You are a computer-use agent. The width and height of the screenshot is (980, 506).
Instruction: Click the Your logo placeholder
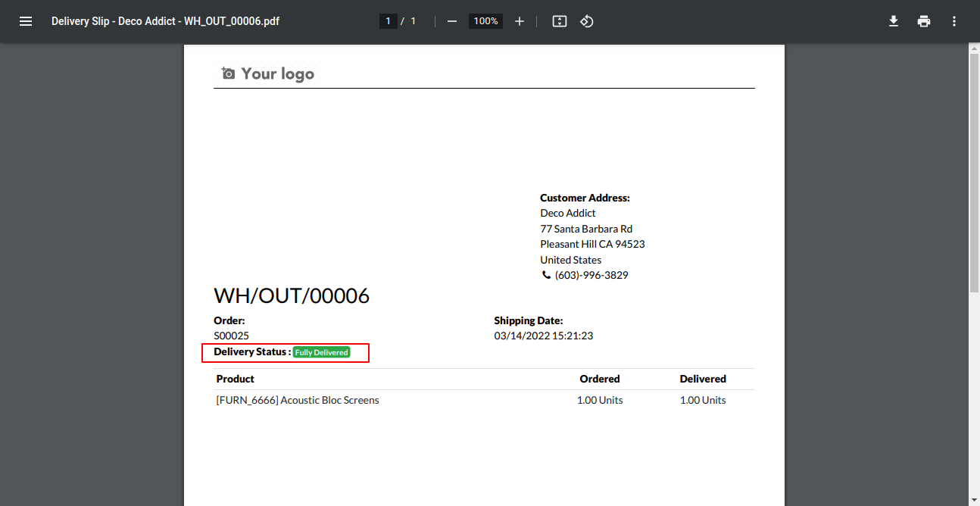(268, 73)
